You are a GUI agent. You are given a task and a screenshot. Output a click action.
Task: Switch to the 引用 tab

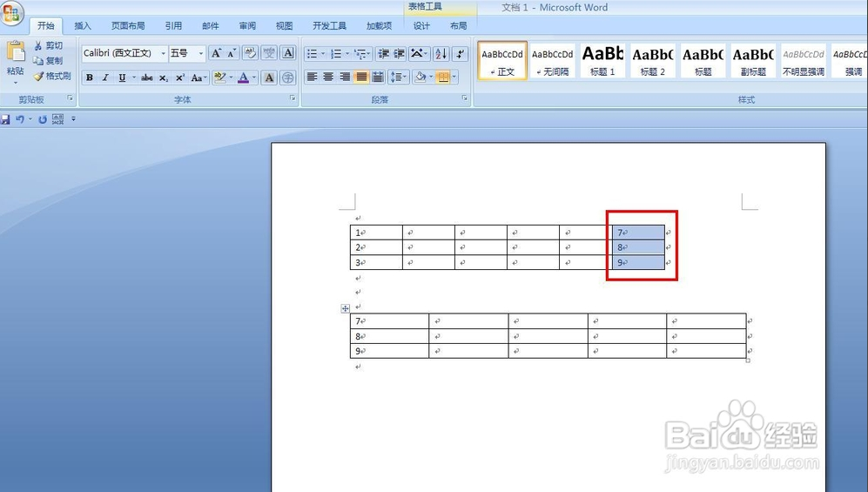[x=173, y=26]
